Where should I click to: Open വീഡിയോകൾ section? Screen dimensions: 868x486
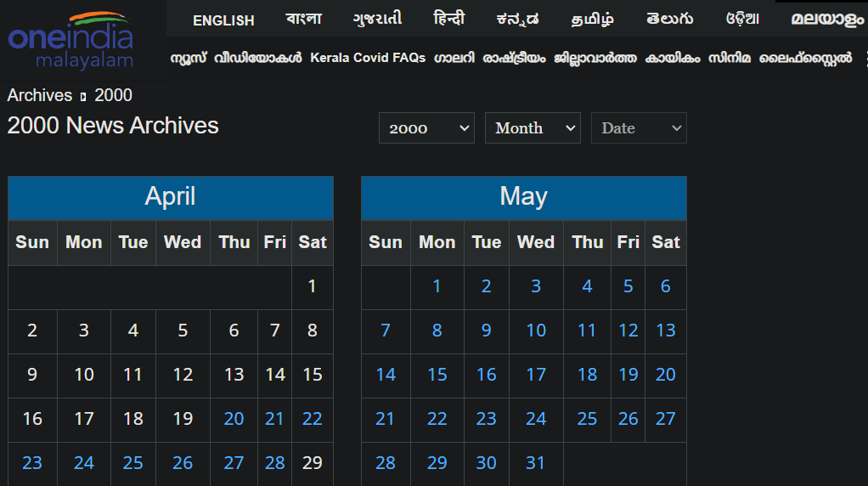pyautogui.click(x=258, y=58)
